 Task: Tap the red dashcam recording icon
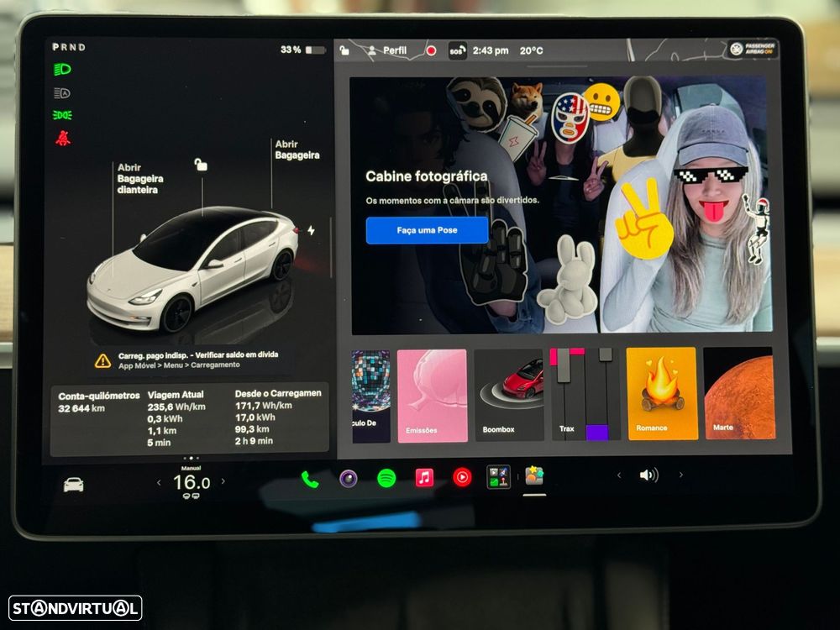(x=431, y=51)
